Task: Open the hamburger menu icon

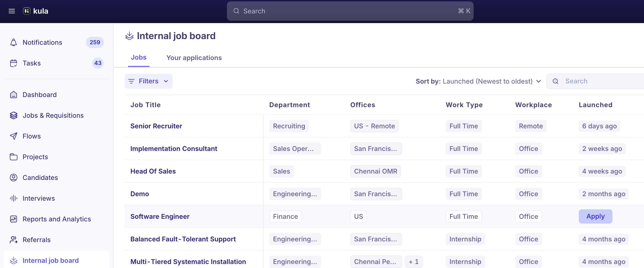Action: click(12, 11)
